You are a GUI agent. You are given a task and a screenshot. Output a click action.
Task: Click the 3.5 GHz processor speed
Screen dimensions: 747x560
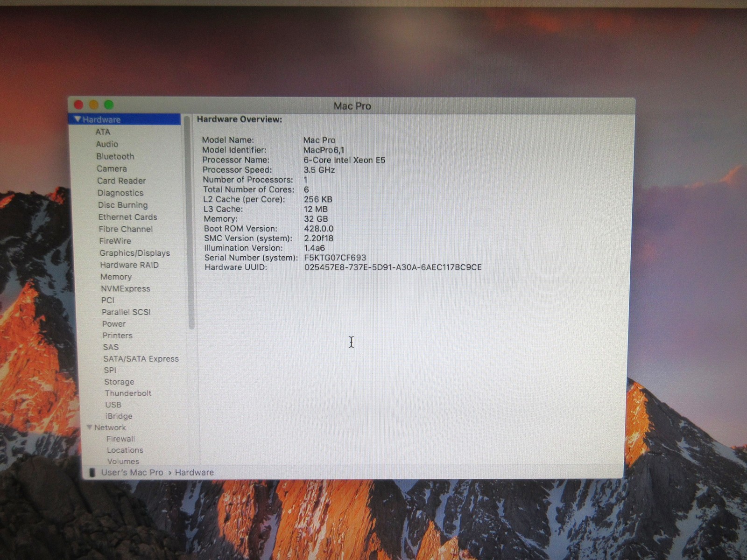click(319, 170)
